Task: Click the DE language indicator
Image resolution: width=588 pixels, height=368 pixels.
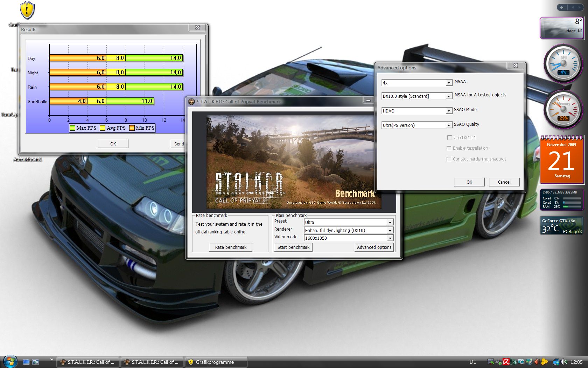Action: (473, 362)
